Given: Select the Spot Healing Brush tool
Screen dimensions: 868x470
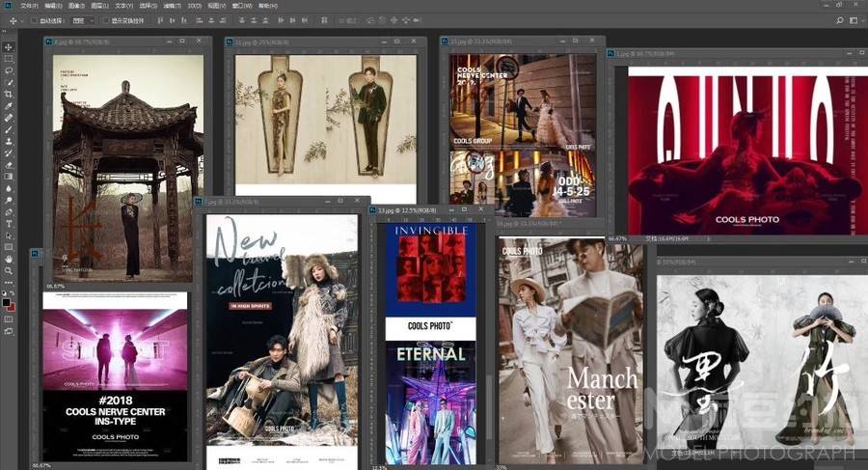Looking at the screenshot, I should 9,118.
